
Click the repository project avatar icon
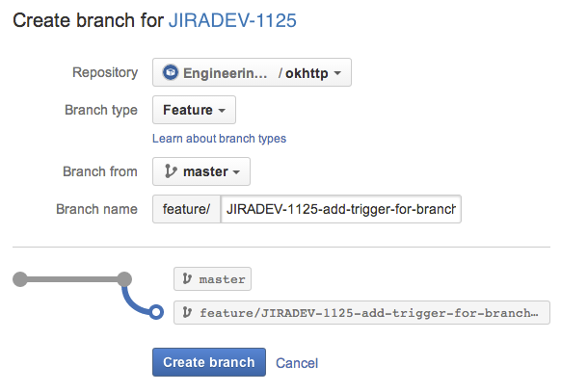(171, 72)
